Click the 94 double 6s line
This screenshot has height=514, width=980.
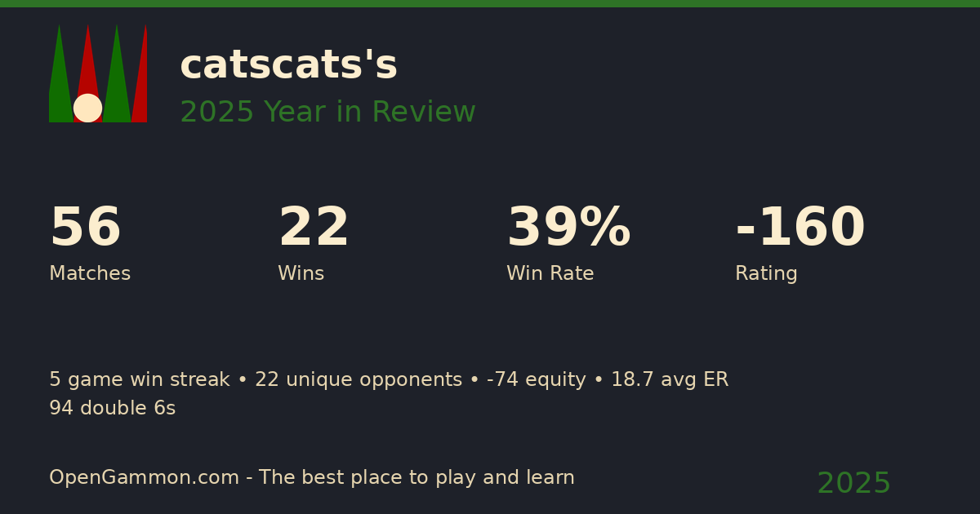(112, 409)
